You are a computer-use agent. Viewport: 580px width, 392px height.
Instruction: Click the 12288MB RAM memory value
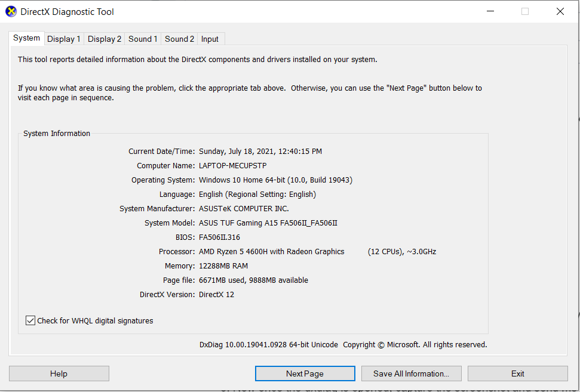(223, 266)
